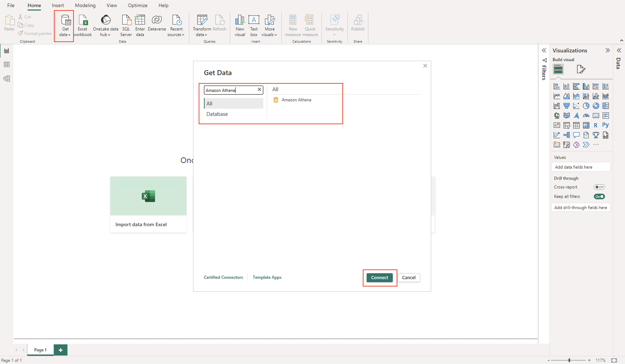
Task: Select the Python visual icon
Action: click(605, 125)
